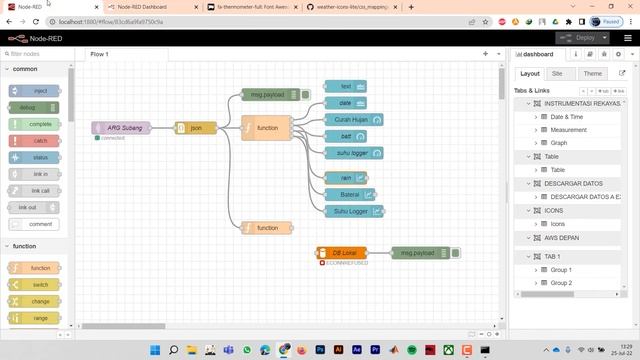Select the range palette node
Viewport: 640px width, 360px height.
coord(34,318)
